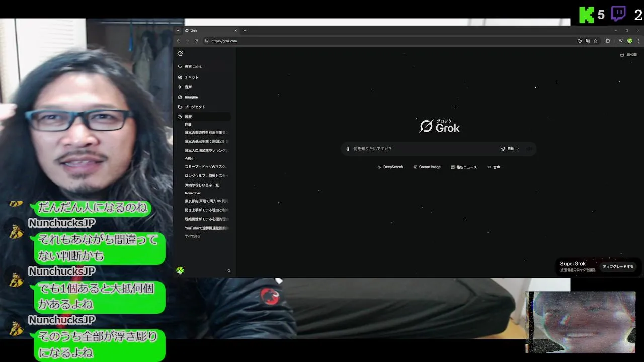This screenshot has width=644, height=362.
Task: Click すべて見る to view all history
Action: [192, 236]
